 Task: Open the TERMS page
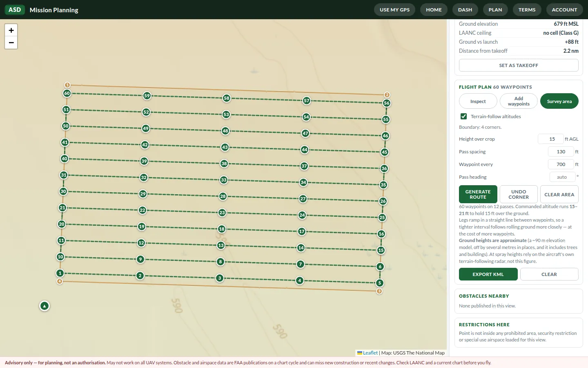pyautogui.click(x=527, y=10)
